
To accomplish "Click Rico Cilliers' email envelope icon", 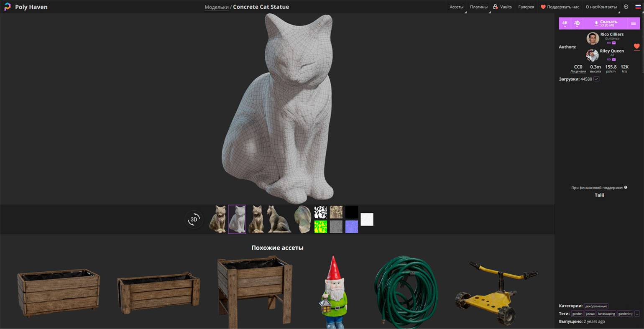I will click(x=614, y=43).
